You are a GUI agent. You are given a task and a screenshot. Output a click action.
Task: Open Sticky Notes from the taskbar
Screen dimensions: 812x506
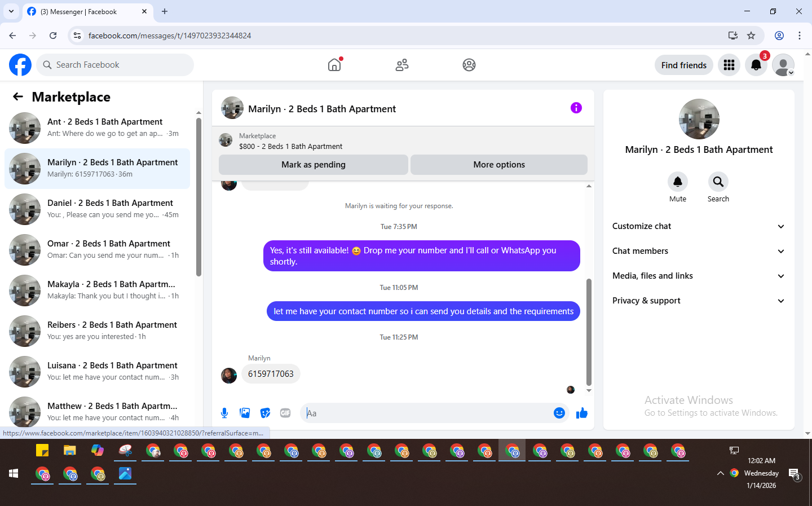tap(42, 450)
